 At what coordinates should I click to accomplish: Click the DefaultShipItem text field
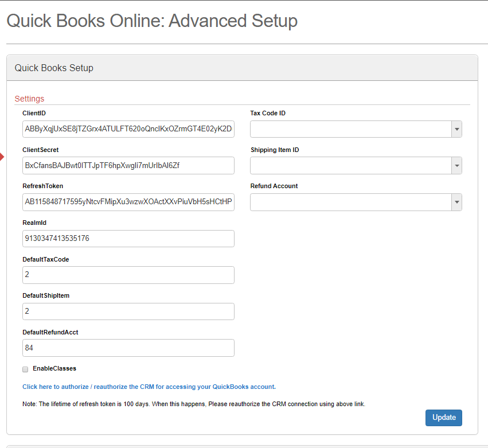(128, 311)
